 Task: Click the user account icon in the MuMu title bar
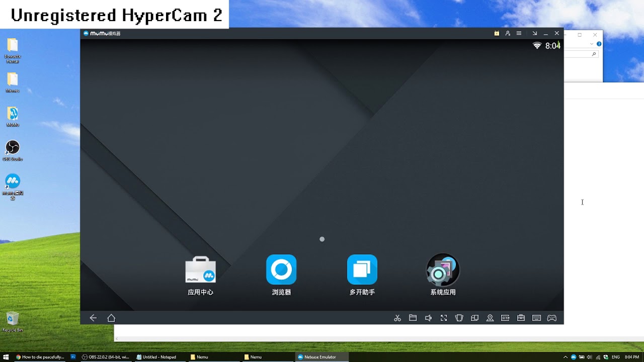click(508, 33)
